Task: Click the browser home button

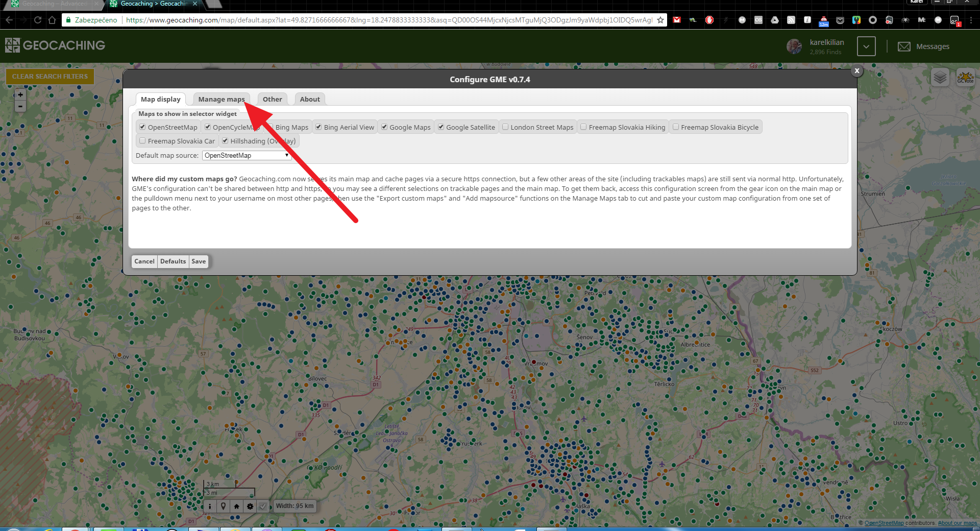Action: [x=52, y=20]
